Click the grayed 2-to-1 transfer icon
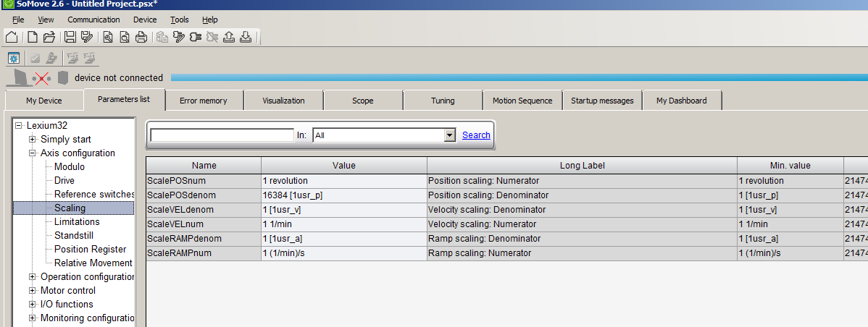Image resolution: width=868 pixels, height=327 pixels. (x=89, y=58)
